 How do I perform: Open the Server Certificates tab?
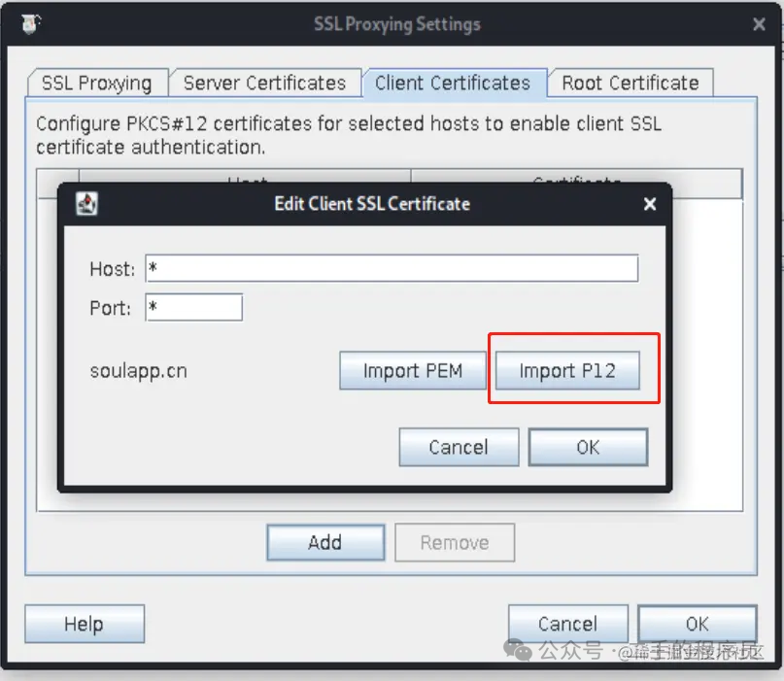coord(265,83)
